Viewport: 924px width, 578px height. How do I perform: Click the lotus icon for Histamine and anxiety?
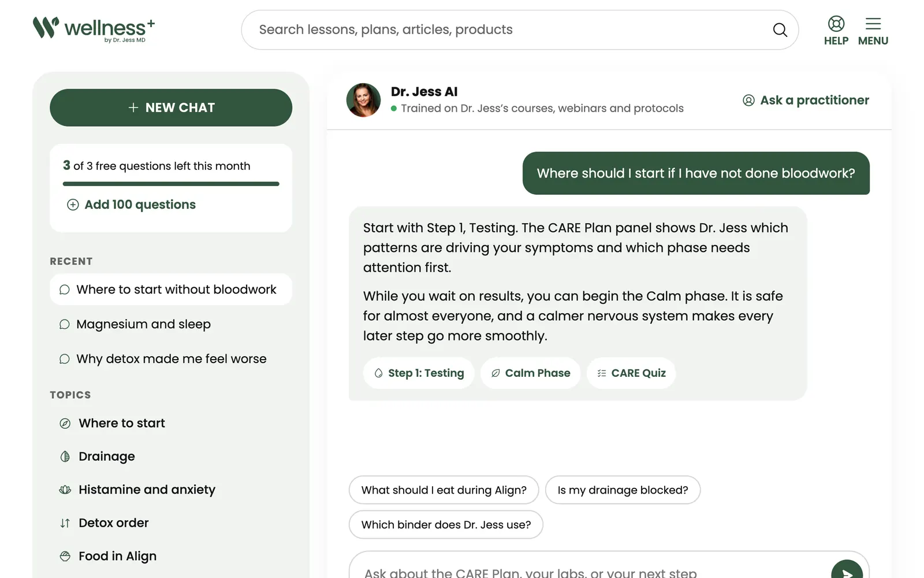[x=65, y=490]
